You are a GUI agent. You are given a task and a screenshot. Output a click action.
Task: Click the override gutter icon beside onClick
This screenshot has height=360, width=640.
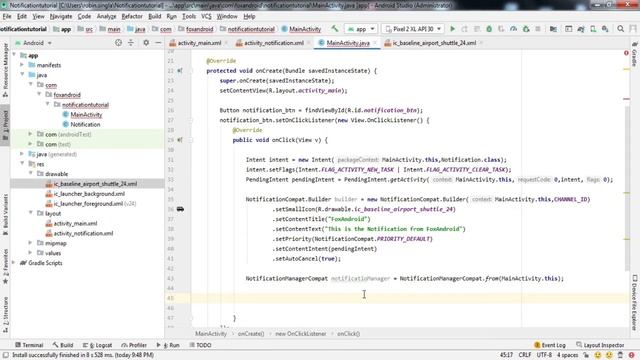pyautogui.click(x=180, y=140)
